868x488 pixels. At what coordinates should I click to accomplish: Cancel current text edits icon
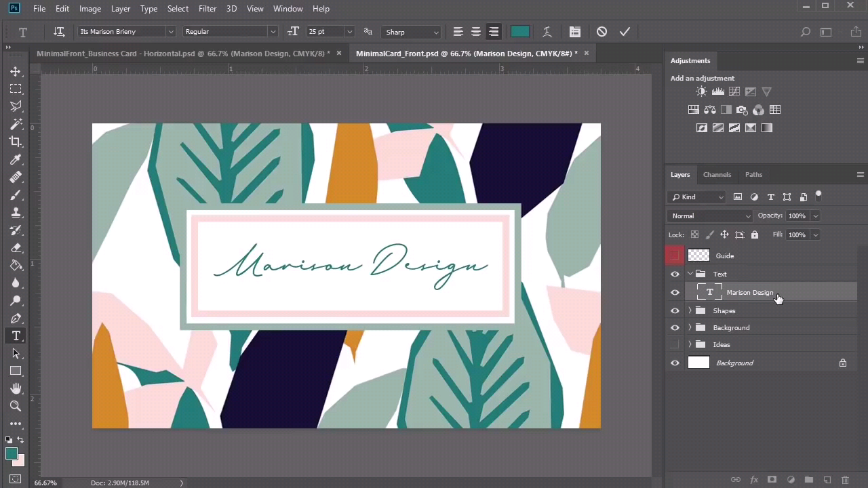pos(601,32)
